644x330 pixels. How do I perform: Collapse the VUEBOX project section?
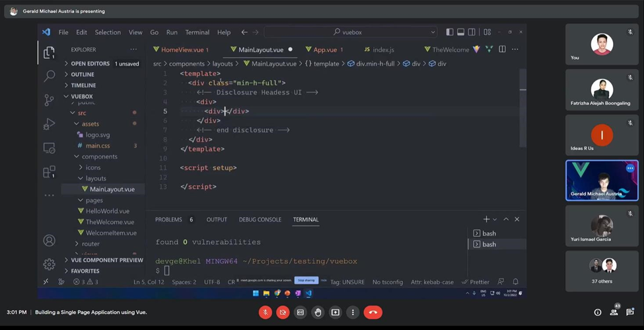click(104, 97)
